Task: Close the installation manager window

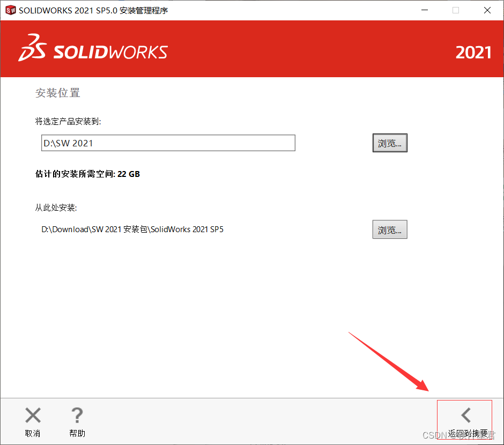Action: point(487,10)
